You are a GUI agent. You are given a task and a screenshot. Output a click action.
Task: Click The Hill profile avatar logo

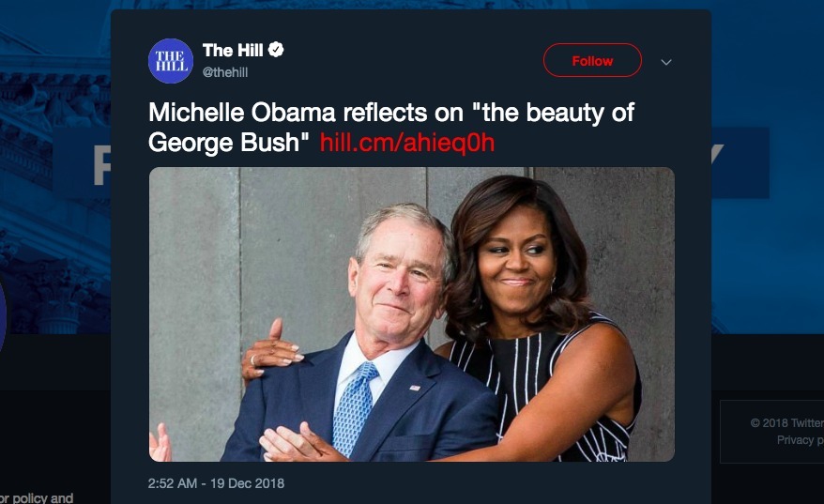coord(171,61)
